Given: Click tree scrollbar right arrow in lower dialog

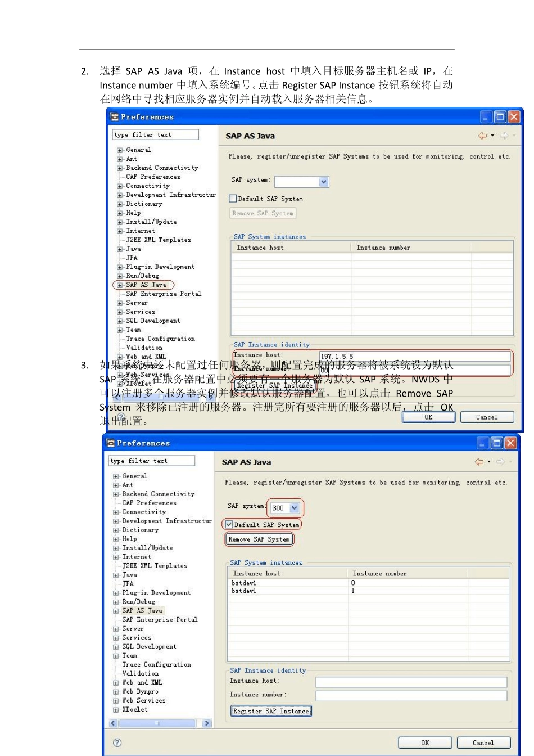Looking at the screenshot, I should coord(207,723).
